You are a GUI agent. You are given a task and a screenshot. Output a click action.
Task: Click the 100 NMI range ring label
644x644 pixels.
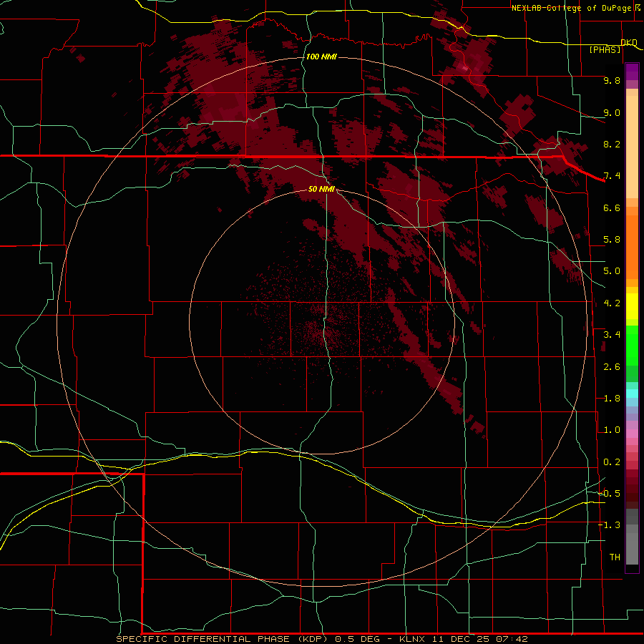pyautogui.click(x=321, y=57)
